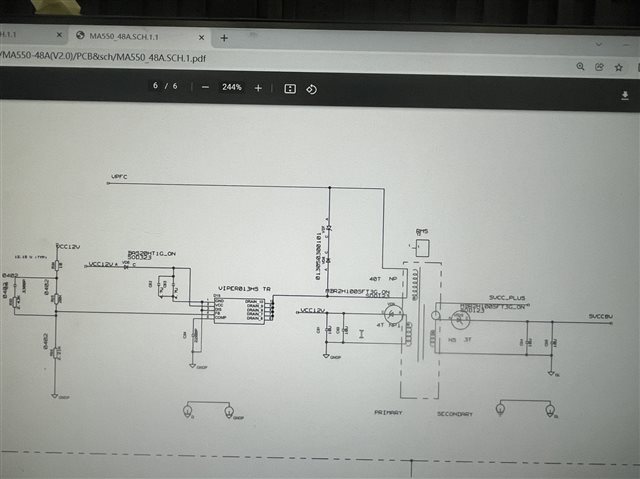Click the current page number 6 field

(155, 85)
